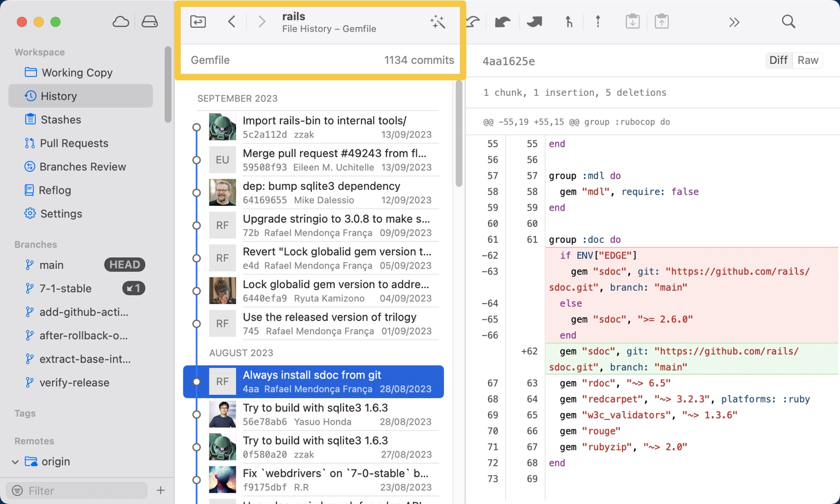Show more toolbar items via double chevron

734,22
